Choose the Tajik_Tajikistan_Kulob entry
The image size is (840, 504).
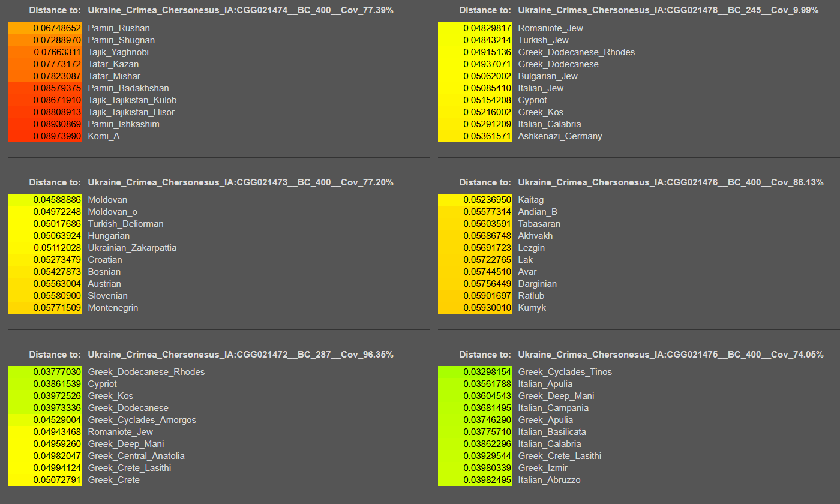[132, 100]
